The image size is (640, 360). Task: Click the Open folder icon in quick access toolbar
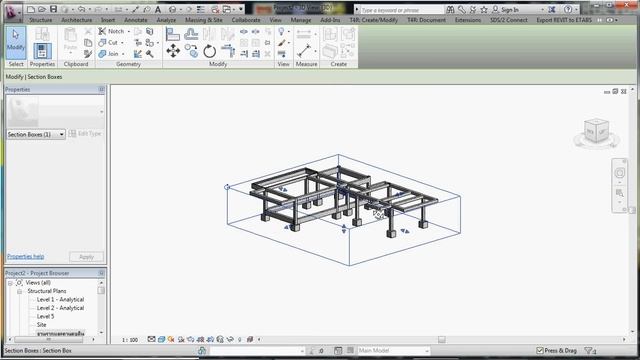[x=42, y=9]
